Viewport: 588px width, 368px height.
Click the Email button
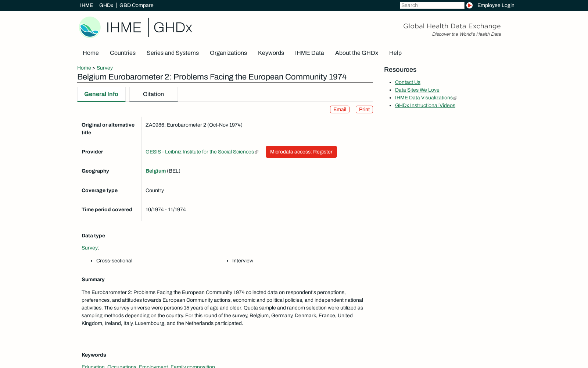coord(340,110)
